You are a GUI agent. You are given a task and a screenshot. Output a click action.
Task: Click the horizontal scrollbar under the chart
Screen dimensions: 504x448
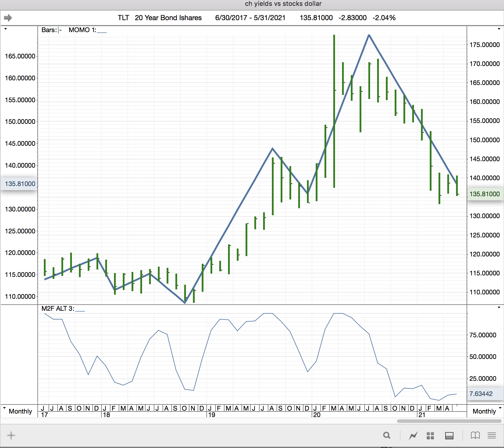pos(449,421)
